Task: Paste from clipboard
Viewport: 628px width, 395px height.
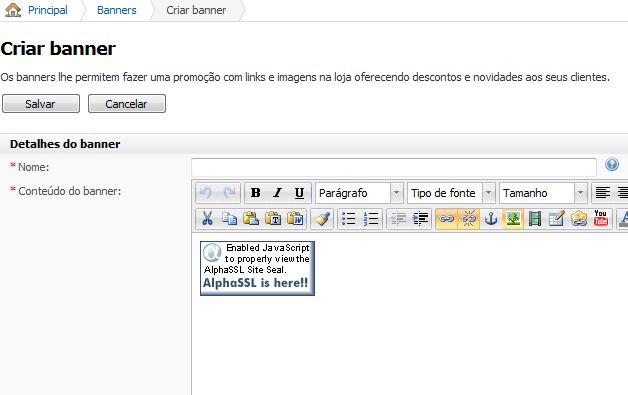Action: click(251, 219)
